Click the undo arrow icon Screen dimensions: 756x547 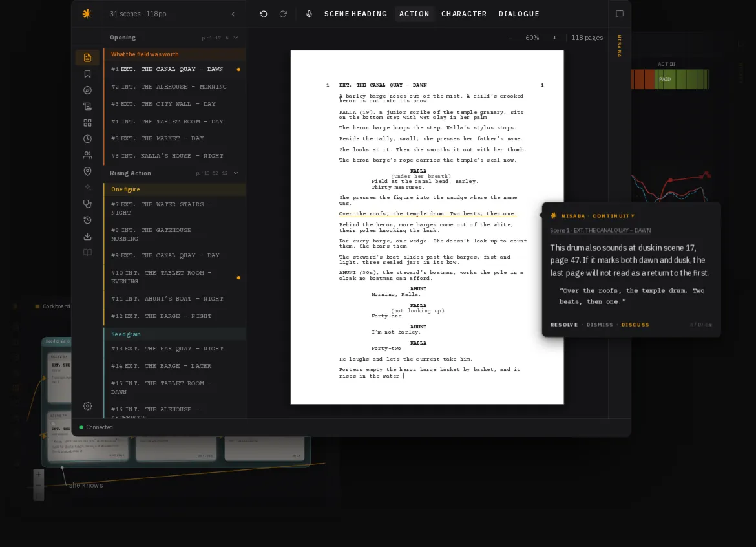click(x=263, y=14)
